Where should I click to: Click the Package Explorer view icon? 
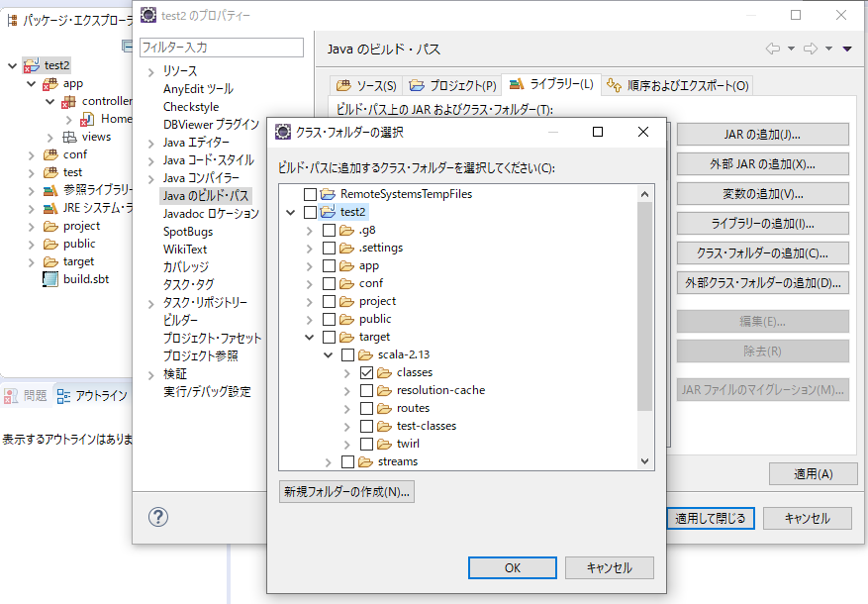pos(12,21)
